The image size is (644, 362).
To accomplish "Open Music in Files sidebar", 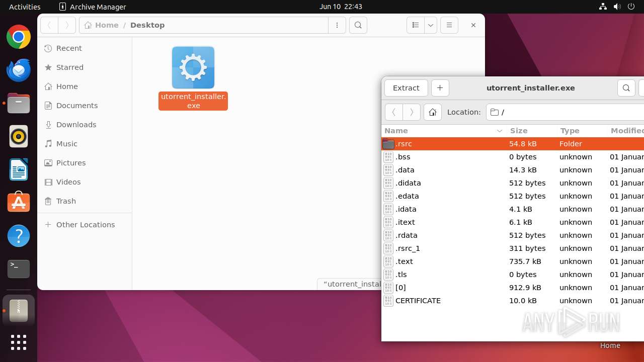I will coord(85,144).
